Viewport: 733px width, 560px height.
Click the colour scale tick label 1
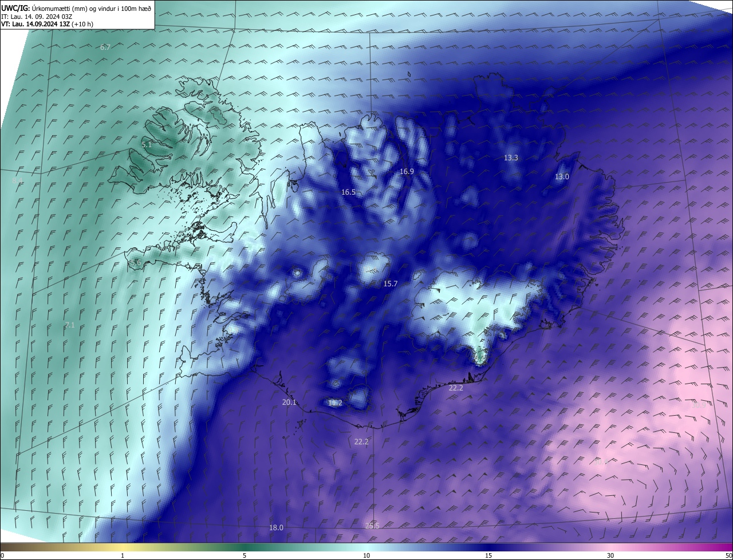(123, 555)
